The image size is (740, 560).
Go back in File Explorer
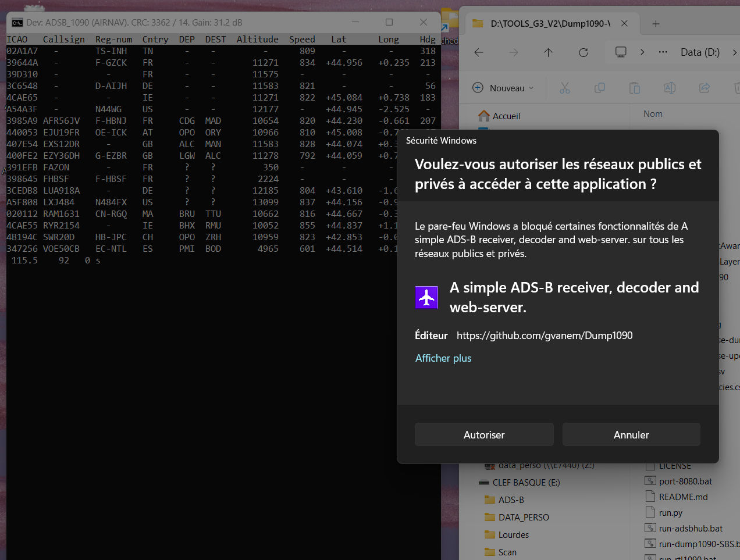tap(479, 52)
